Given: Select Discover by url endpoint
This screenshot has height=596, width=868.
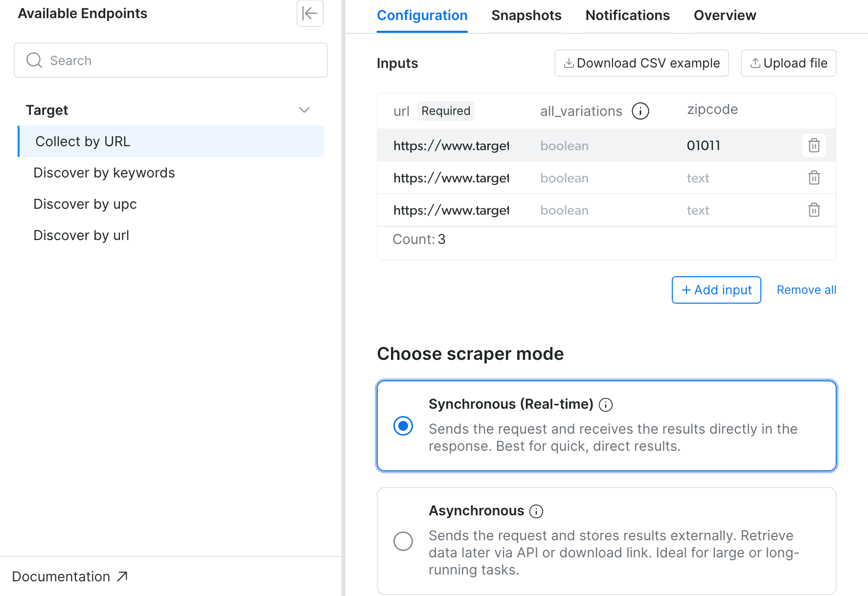Looking at the screenshot, I should click(x=81, y=235).
